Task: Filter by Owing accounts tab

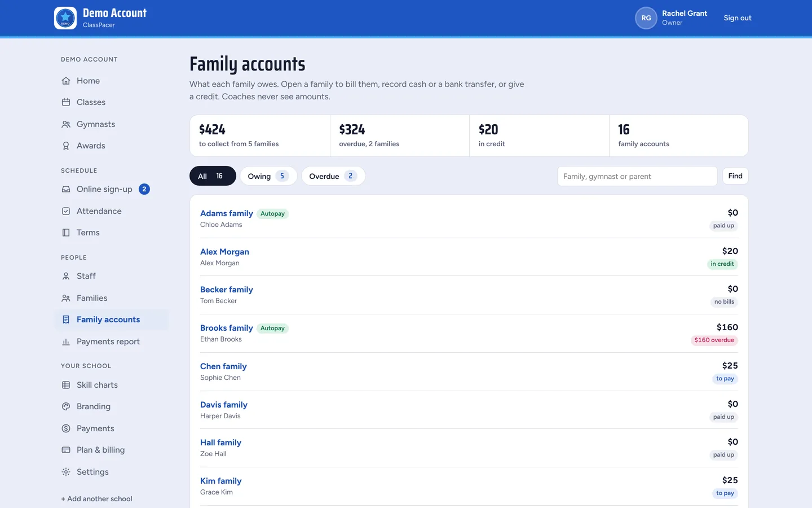Action: (x=268, y=176)
